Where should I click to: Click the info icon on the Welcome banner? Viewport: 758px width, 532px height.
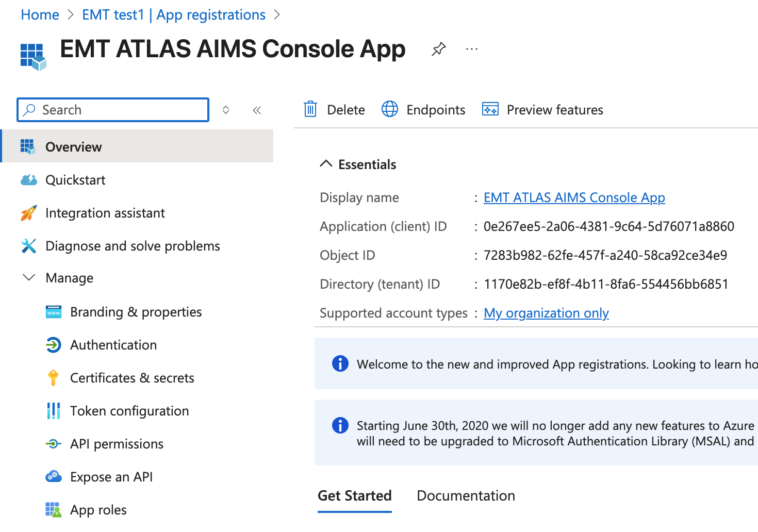point(340,363)
